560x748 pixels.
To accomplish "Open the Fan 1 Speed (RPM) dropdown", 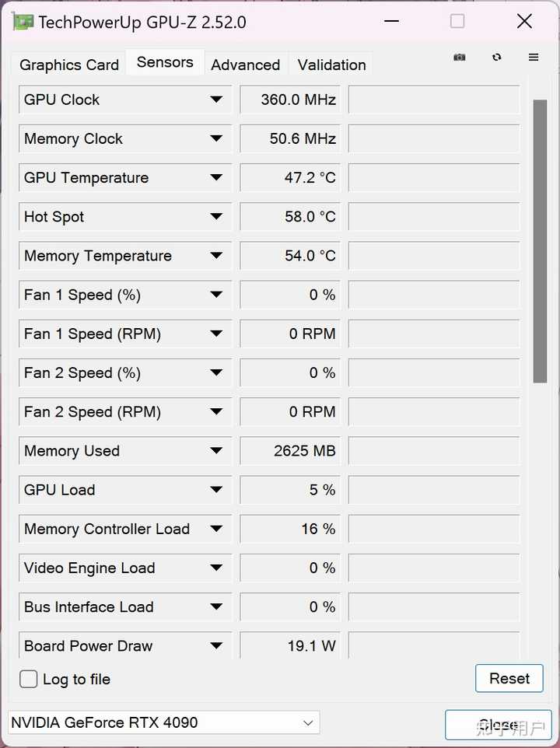I will pos(216,334).
